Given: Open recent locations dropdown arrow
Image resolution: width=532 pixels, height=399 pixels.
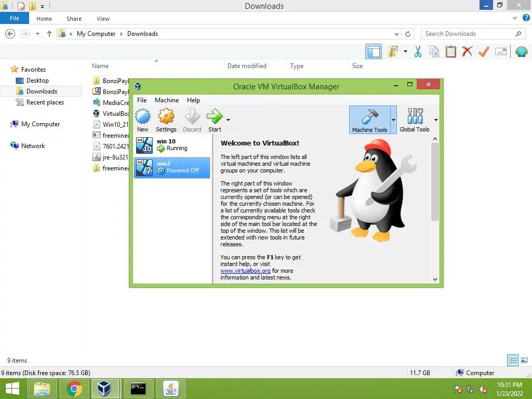Looking at the screenshot, I should tap(37, 34).
